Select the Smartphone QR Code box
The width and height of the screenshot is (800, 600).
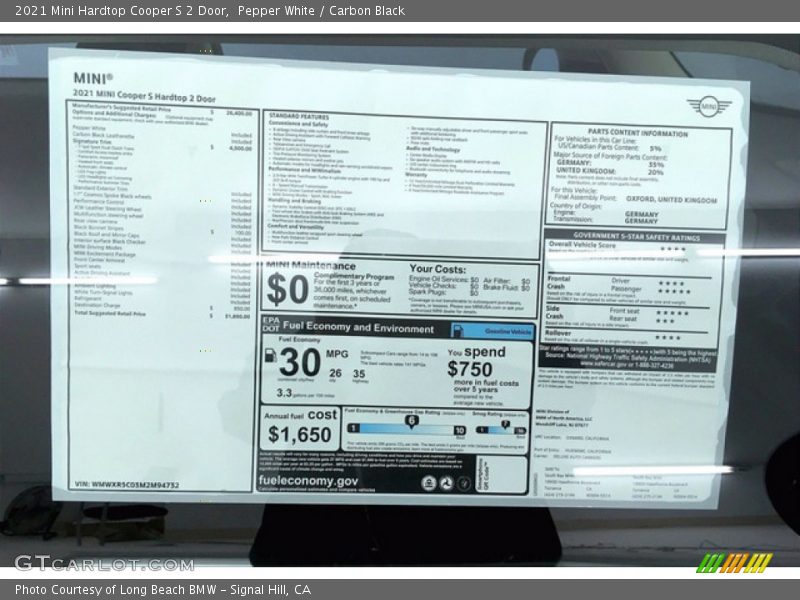[501, 474]
